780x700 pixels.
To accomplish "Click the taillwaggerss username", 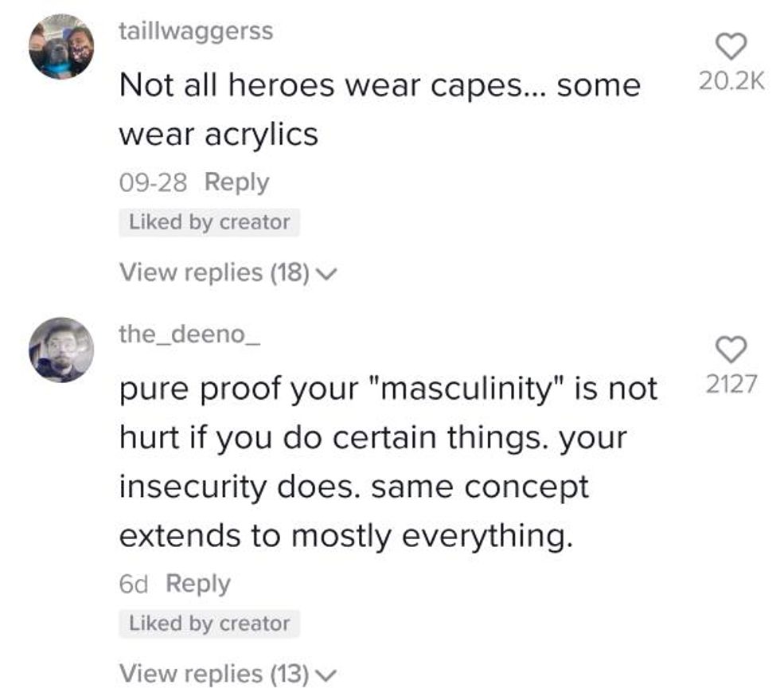I will tap(196, 31).
